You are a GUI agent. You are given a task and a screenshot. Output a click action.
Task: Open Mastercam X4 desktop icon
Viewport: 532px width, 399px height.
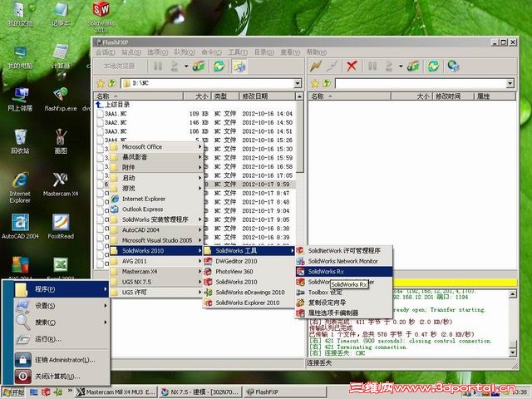click(61, 185)
